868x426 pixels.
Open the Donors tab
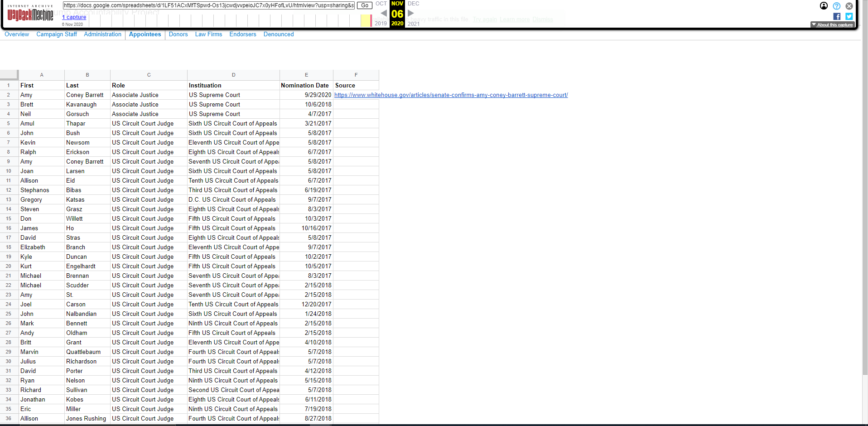(178, 34)
